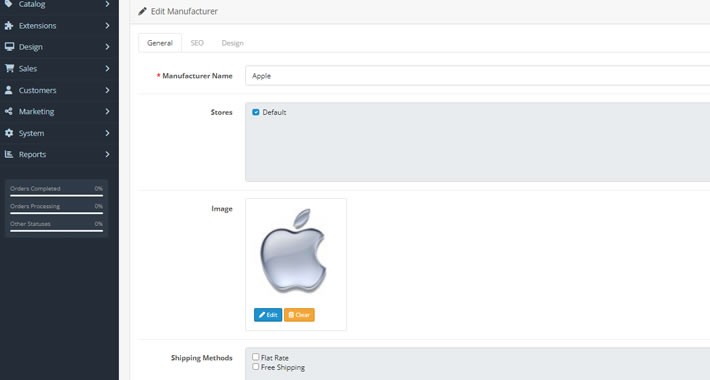Open the Reports sidebar menu

tap(59, 154)
